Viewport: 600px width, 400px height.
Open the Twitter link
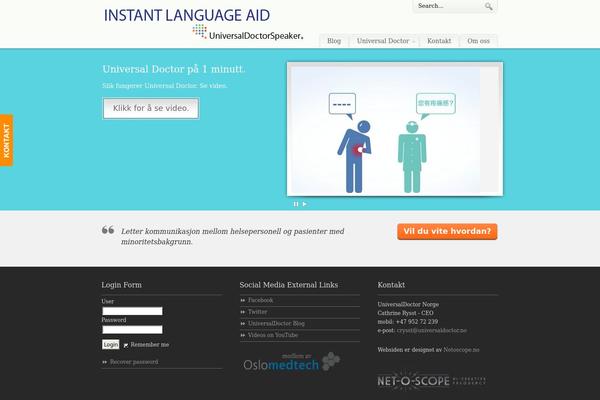(x=258, y=312)
